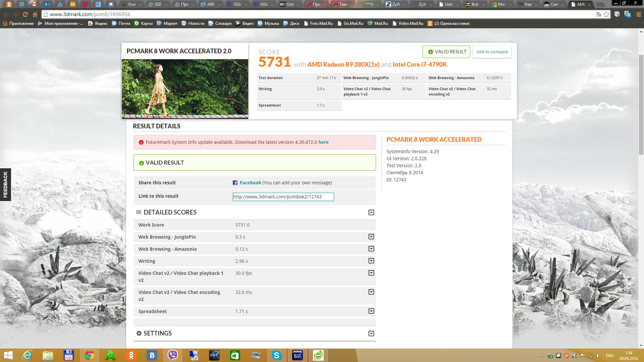Open the Диск bookmark

[291, 23]
